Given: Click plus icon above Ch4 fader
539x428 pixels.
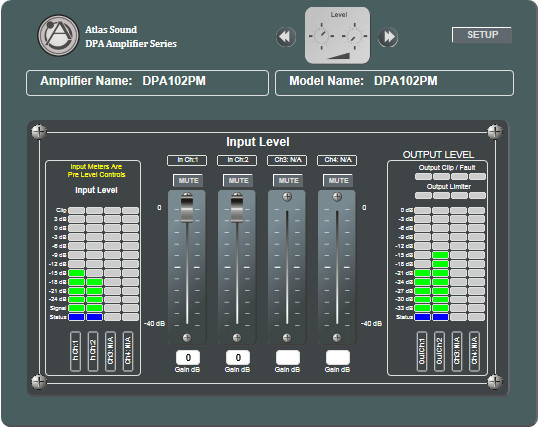Looking at the screenshot, I should pos(337,197).
